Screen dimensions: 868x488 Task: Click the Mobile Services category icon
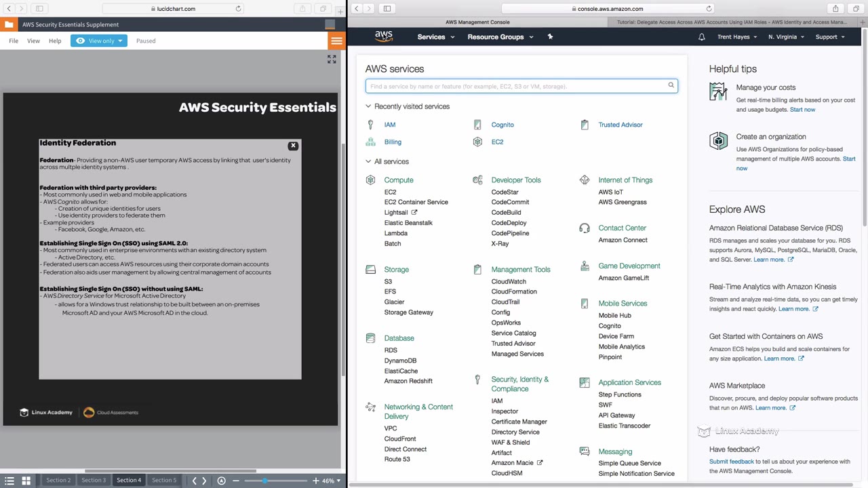[585, 304]
